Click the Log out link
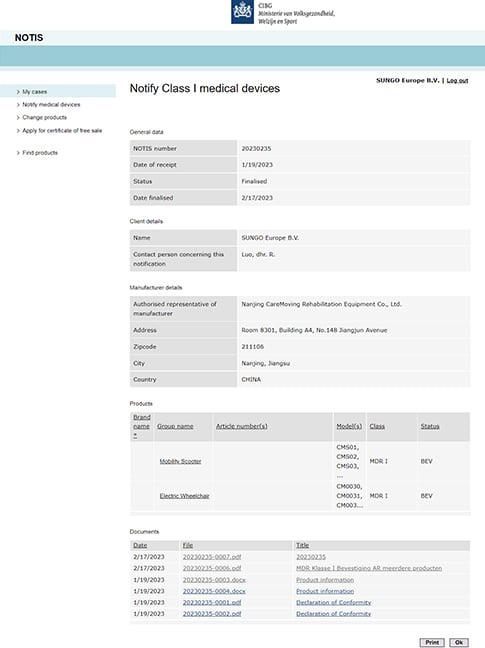The width and height of the screenshot is (485, 648). pyautogui.click(x=457, y=80)
